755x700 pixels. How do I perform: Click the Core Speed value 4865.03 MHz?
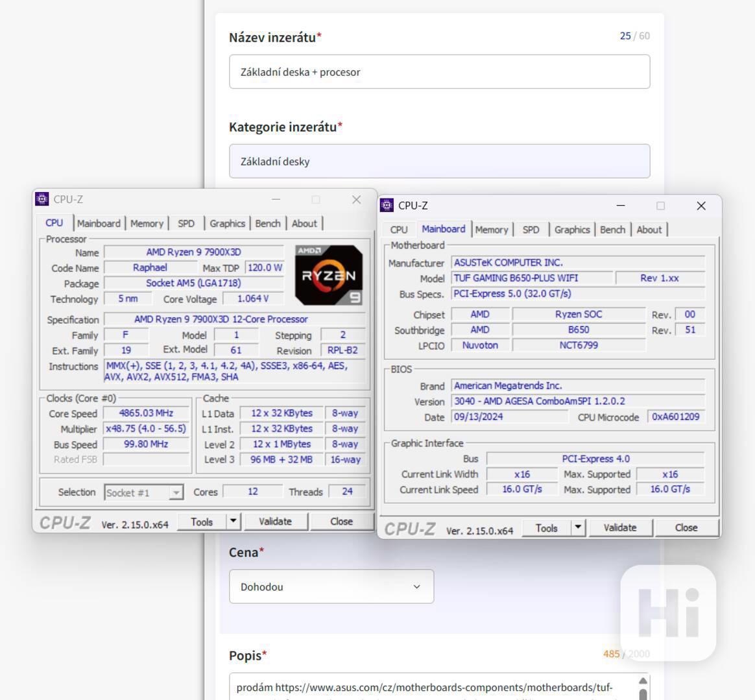coord(146,413)
